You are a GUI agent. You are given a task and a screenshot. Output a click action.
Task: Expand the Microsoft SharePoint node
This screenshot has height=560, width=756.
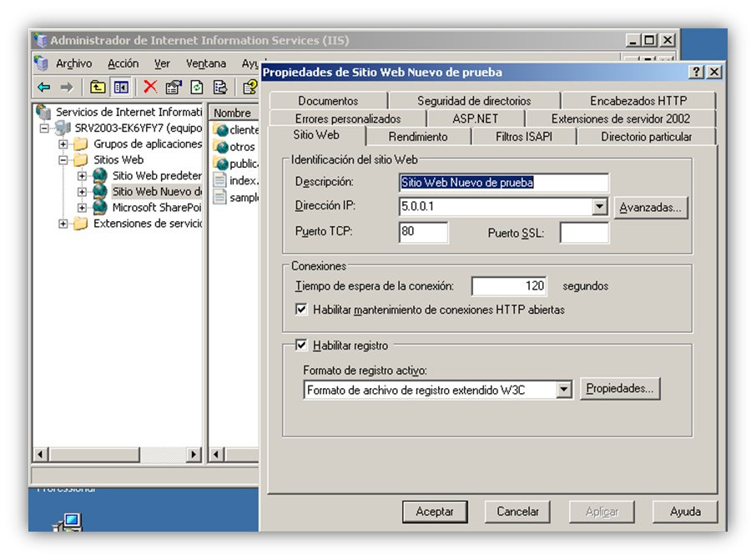click(82, 208)
